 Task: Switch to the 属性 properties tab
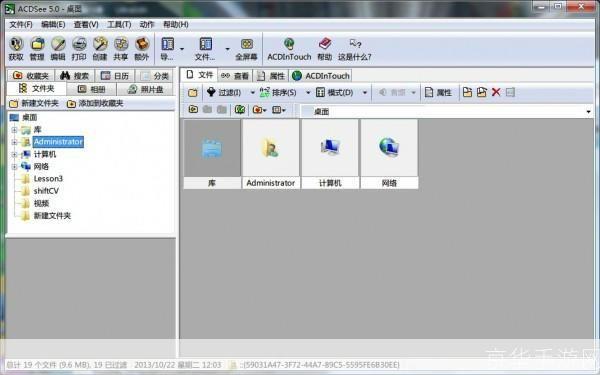coord(271,76)
